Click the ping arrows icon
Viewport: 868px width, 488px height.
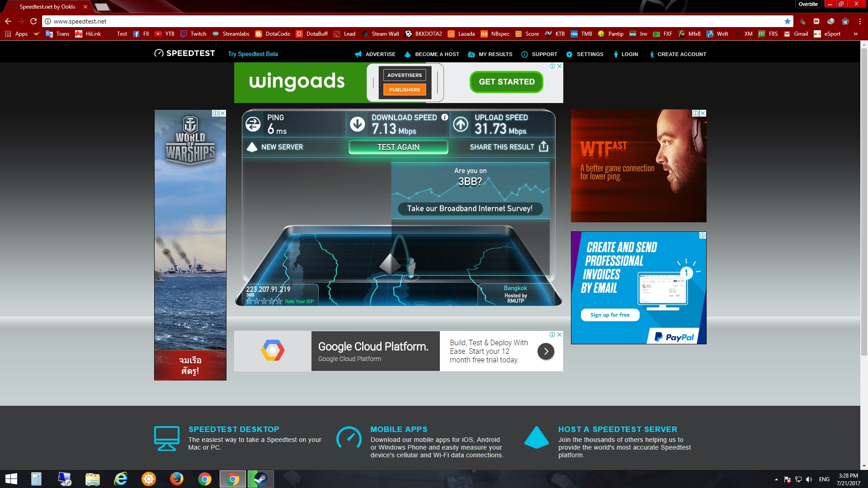click(253, 124)
